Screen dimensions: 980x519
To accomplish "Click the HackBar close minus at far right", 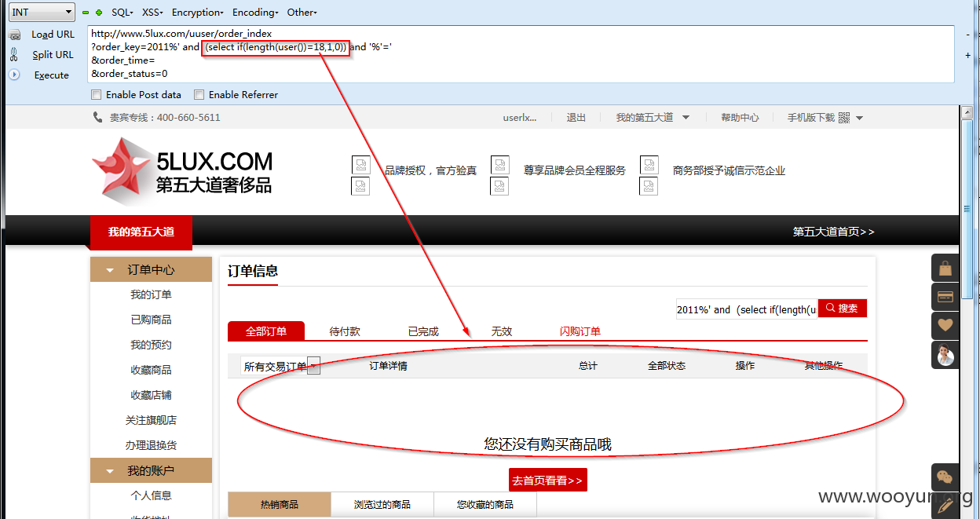I will tap(967, 35).
